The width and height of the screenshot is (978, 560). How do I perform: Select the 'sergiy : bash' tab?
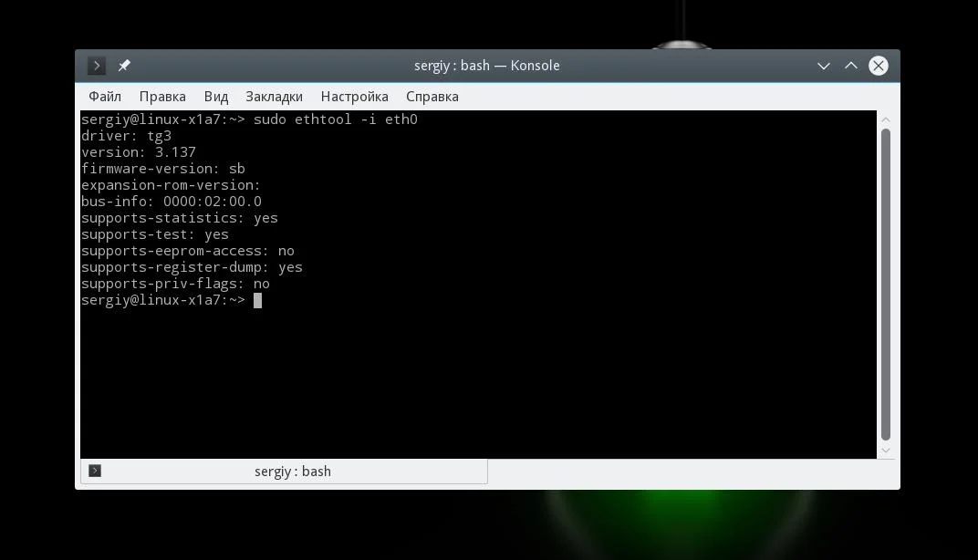[x=284, y=472]
